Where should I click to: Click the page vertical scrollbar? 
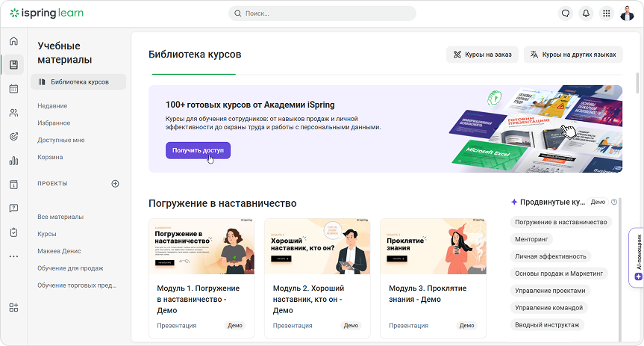tap(637, 83)
